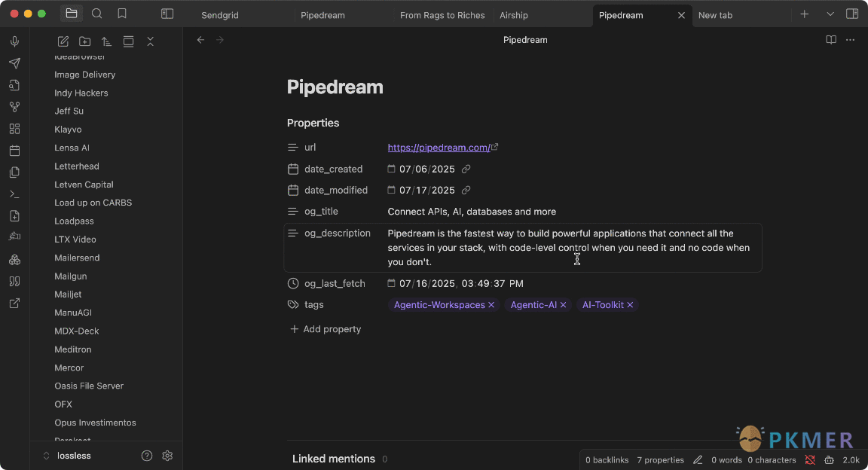Click the link icon beside date_created

pyautogui.click(x=466, y=169)
